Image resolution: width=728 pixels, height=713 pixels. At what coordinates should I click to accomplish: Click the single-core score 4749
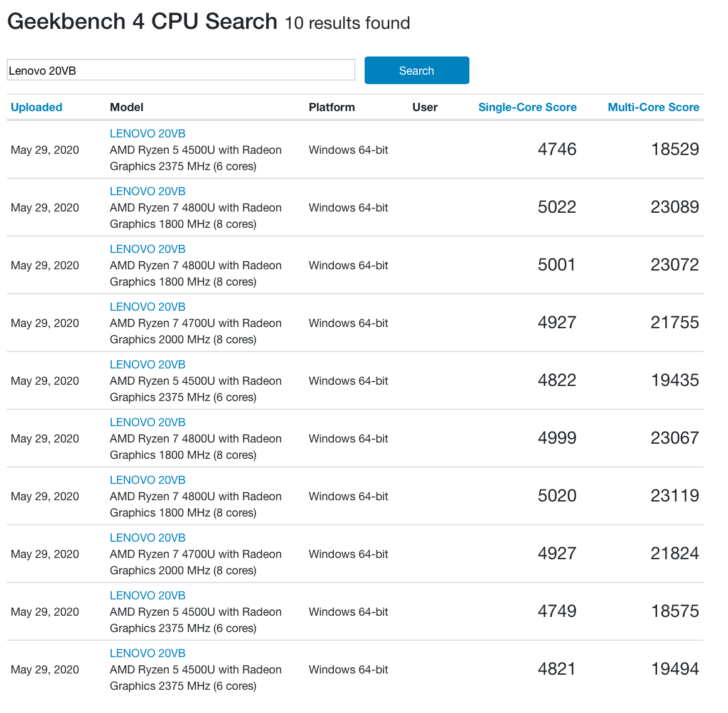[557, 611]
